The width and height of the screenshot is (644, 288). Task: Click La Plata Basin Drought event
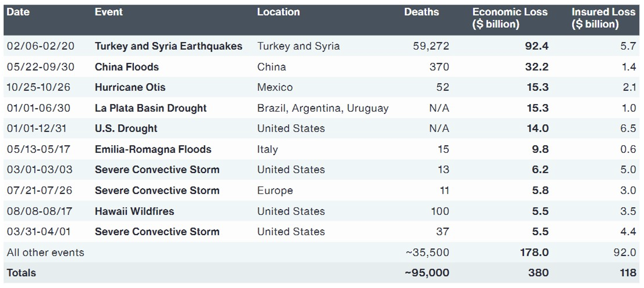pyautogui.click(x=150, y=108)
